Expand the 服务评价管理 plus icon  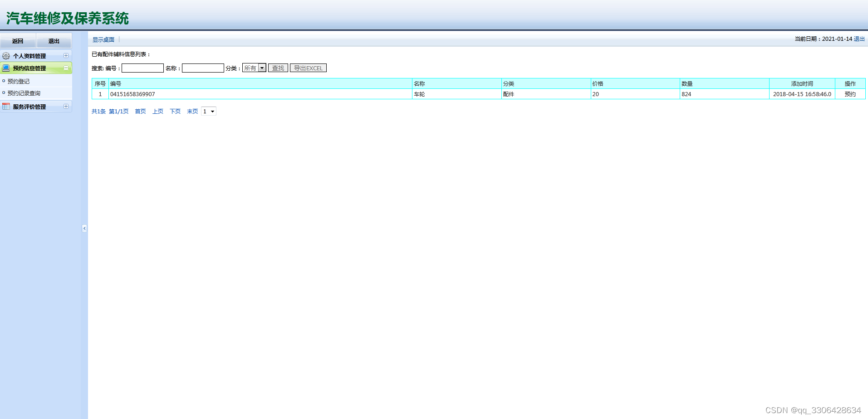click(66, 107)
